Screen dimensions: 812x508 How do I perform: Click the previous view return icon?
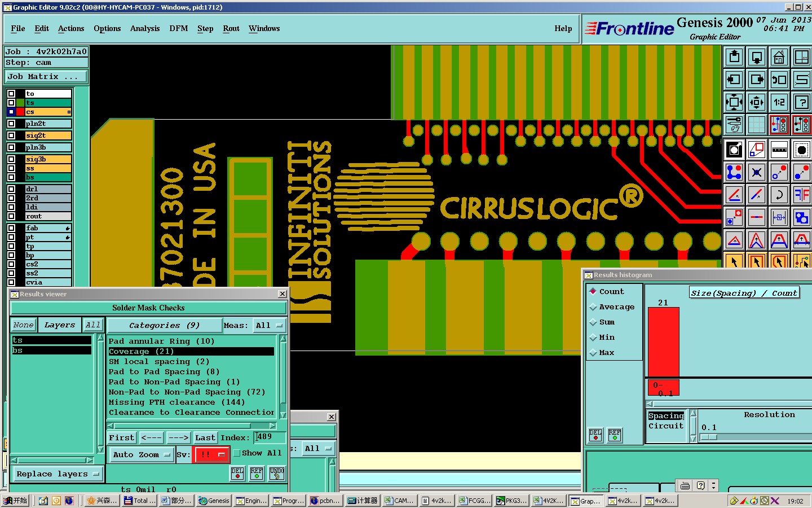(779, 80)
